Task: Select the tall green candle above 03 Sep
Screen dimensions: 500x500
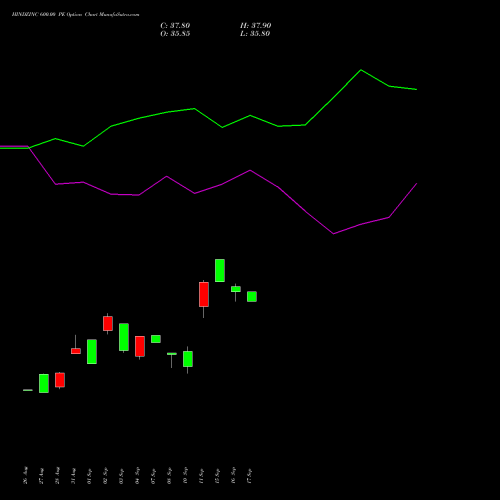Action: point(124,337)
